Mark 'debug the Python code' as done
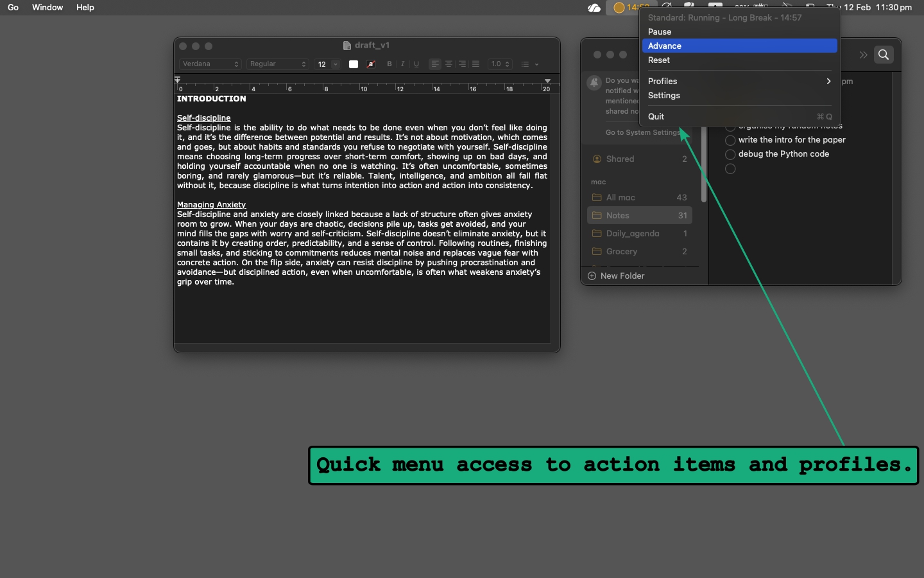Image resolution: width=924 pixels, height=578 pixels. coord(730,155)
